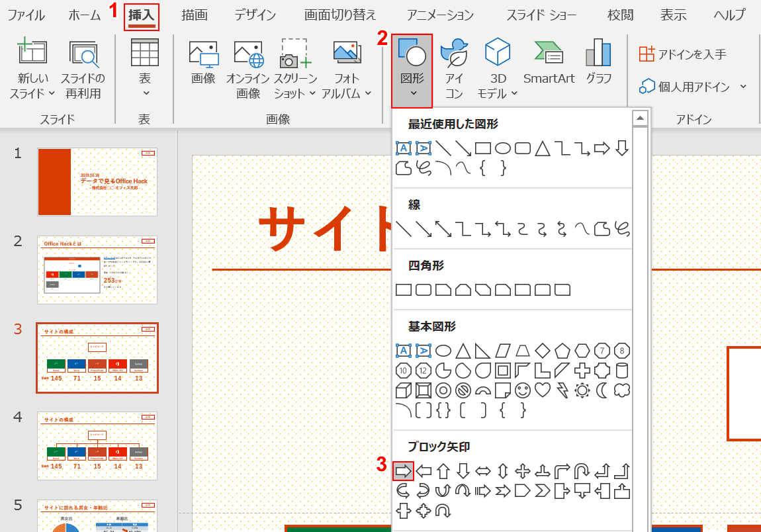Screen dimensions: 761x532
Task: Pick double-headed arrow line in 線
Action: (443, 229)
